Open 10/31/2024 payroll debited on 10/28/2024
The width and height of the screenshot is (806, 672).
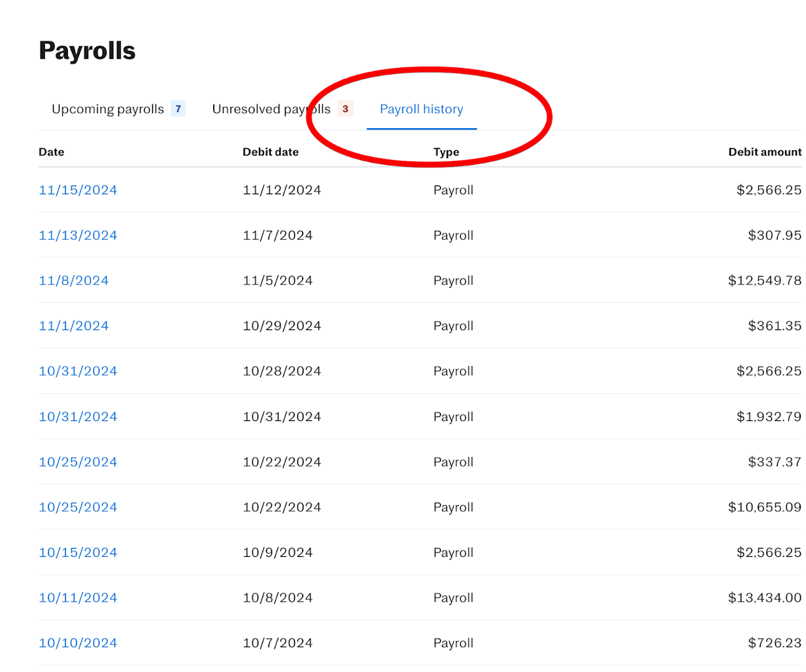(x=78, y=371)
